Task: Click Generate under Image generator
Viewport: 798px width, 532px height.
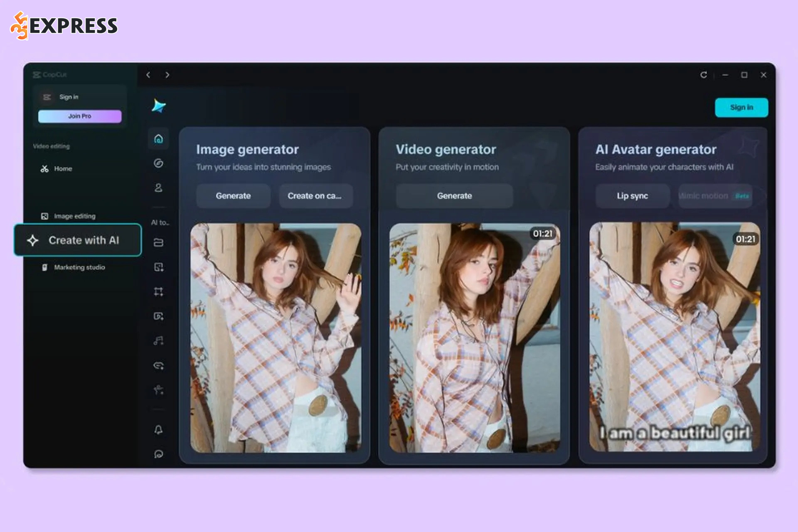Action: pos(233,196)
